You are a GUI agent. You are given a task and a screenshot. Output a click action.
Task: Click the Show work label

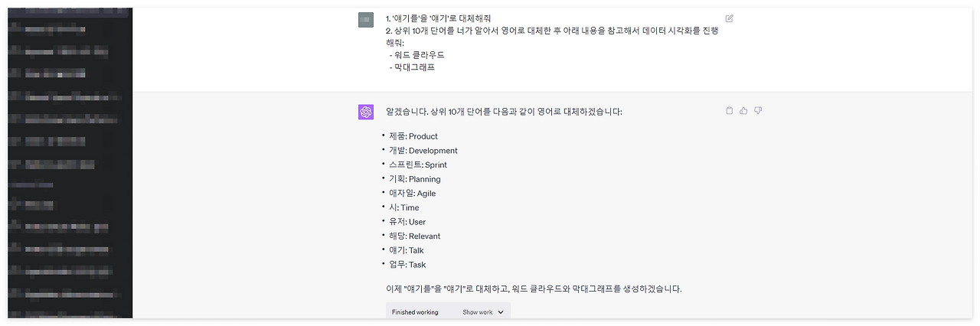tap(478, 312)
